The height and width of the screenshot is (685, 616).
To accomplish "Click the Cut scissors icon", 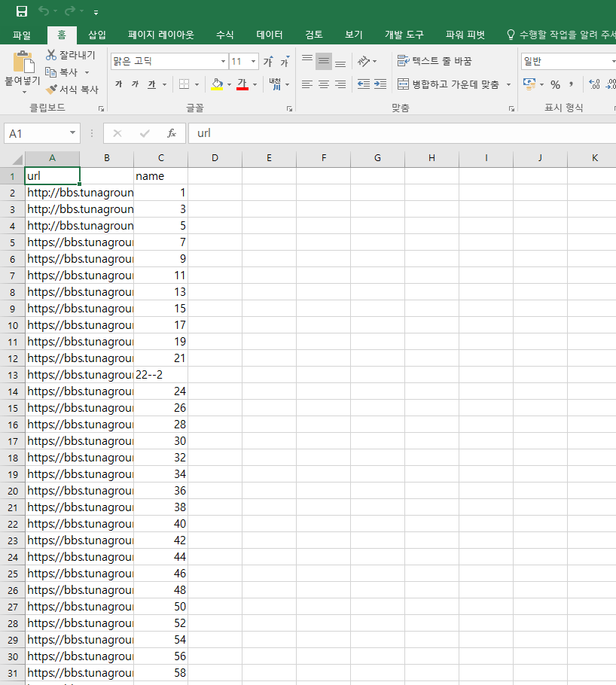I will 51,54.
